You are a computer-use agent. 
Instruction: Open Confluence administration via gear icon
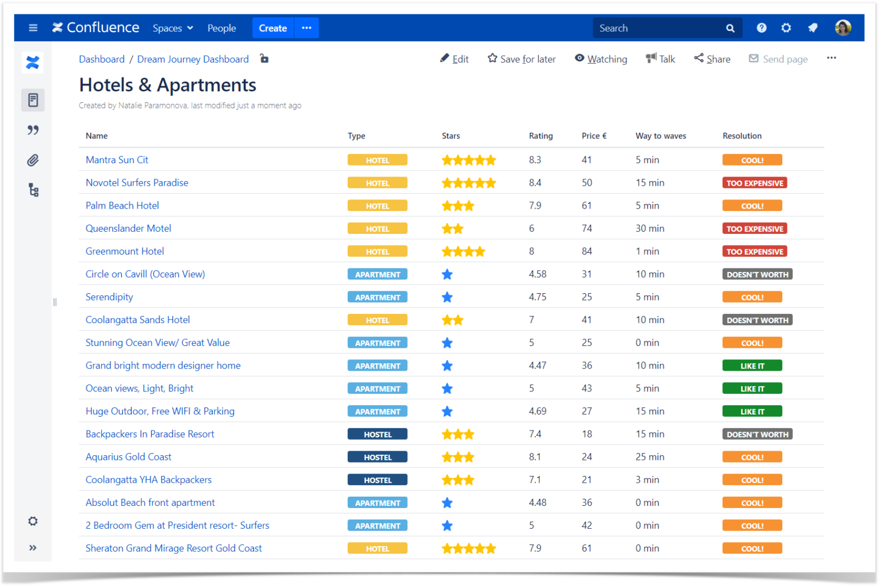coord(786,28)
